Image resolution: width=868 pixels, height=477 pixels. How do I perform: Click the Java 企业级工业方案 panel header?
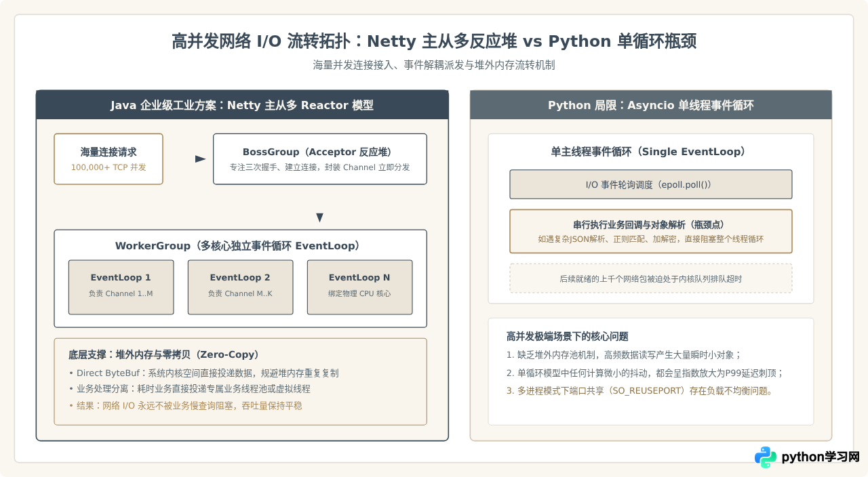pyautogui.click(x=242, y=105)
